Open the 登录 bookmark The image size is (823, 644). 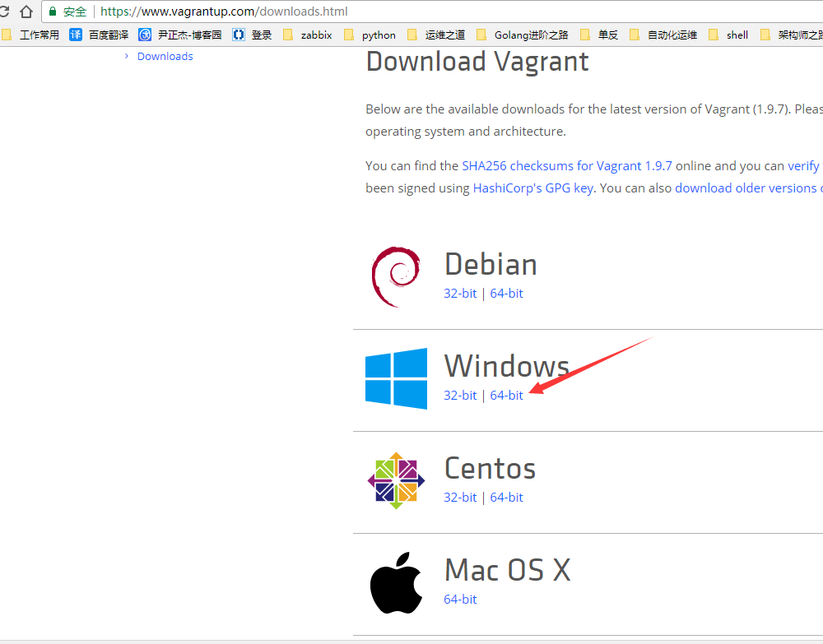click(253, 35)
